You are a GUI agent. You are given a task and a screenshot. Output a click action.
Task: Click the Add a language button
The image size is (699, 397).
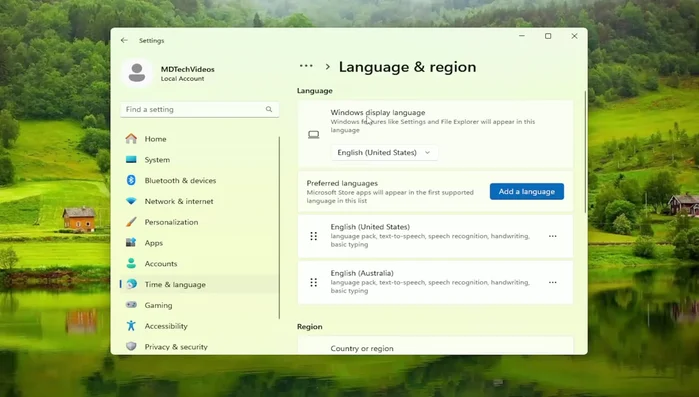(526, 191)
